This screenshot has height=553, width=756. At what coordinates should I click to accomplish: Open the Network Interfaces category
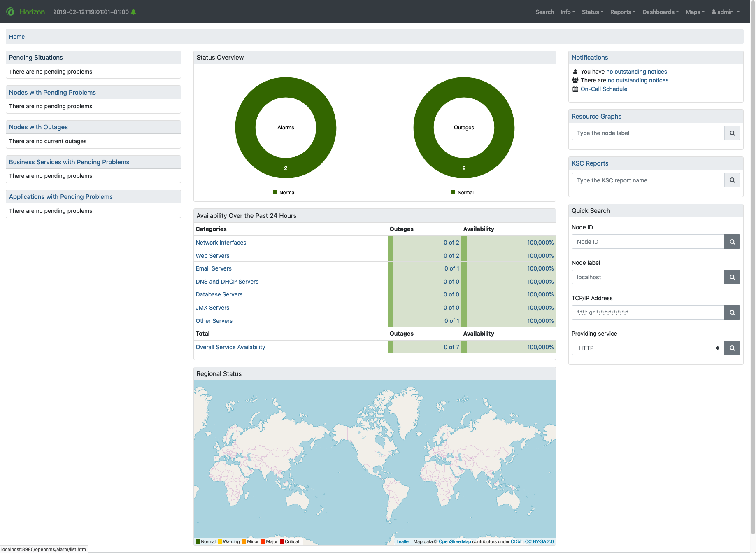221,243
